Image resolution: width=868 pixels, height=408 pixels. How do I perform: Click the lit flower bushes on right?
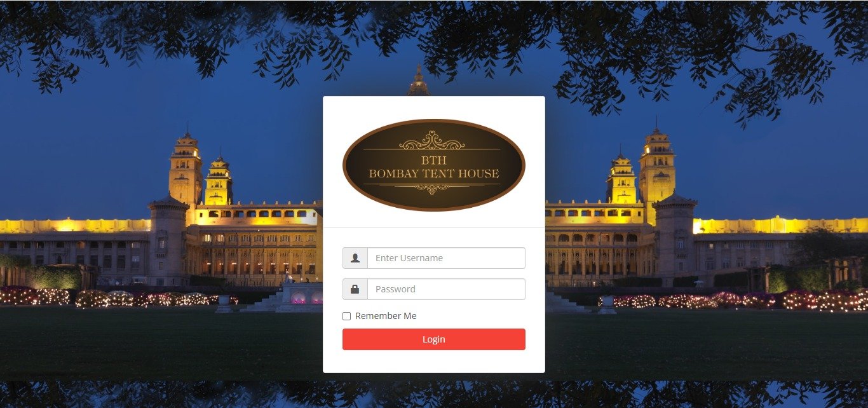(x=731, y=300)
